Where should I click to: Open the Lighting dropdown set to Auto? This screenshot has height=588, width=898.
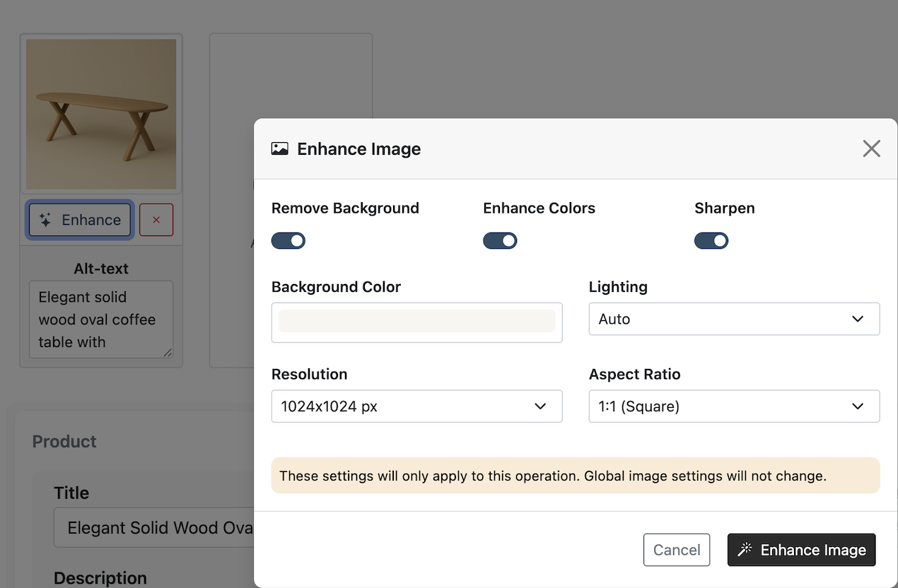pyautogui.click(x=733, y=319)
